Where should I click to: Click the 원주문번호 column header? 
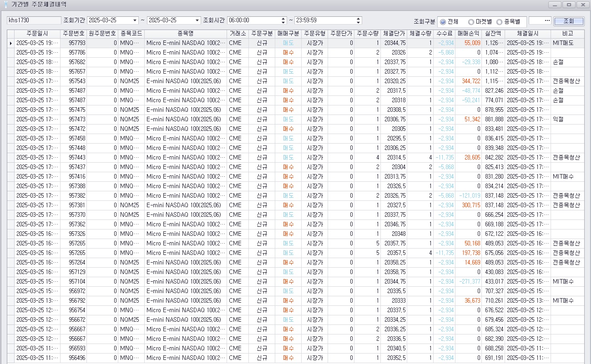tap(102, 34)
